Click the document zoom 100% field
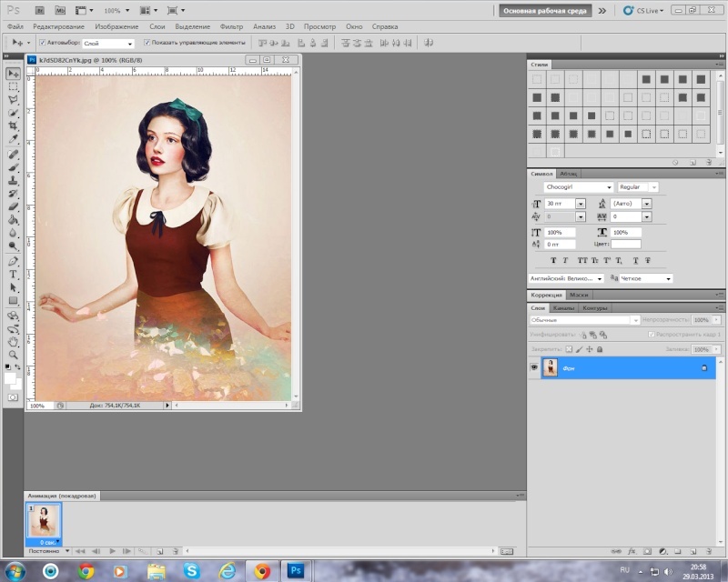 pos(39,406)
